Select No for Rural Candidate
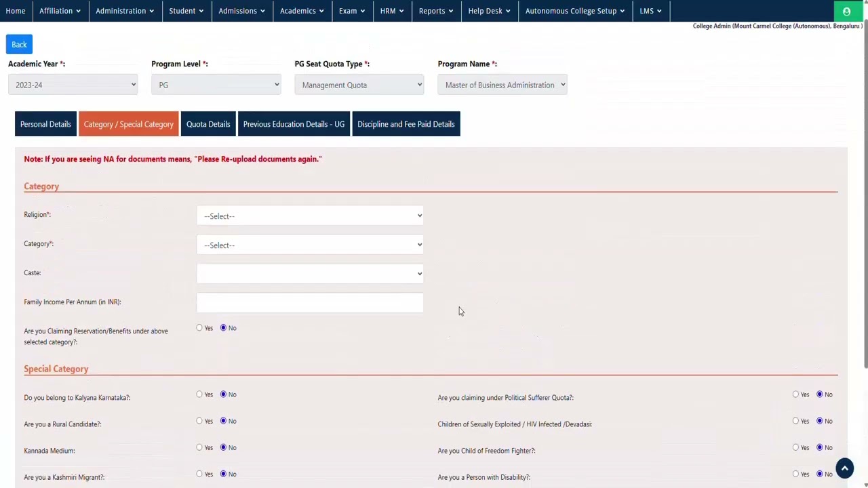Screen dimensions: 868x488 (223, 421)
